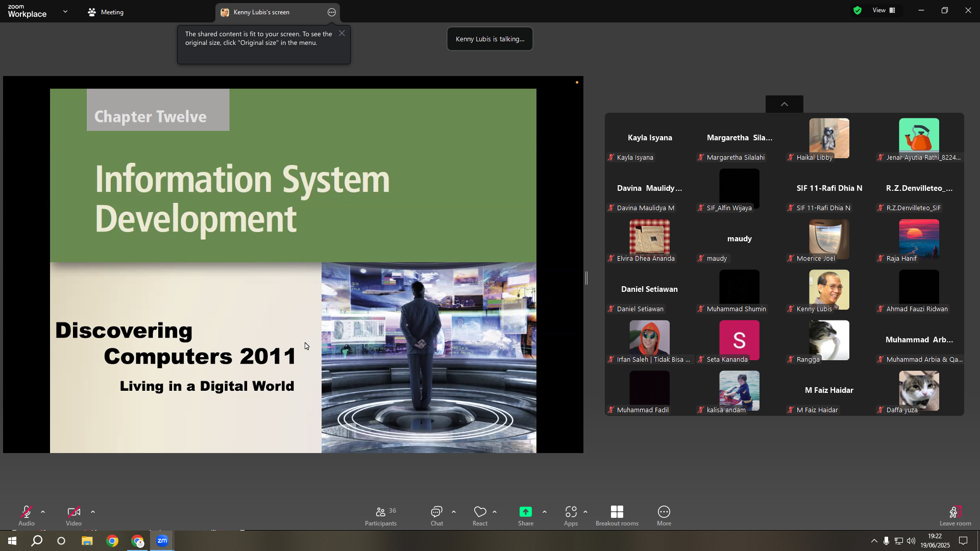Select Rangga's cat thumbnail
Image resolution: width=980 pixels, height=551 pixels.
(829, 340)
